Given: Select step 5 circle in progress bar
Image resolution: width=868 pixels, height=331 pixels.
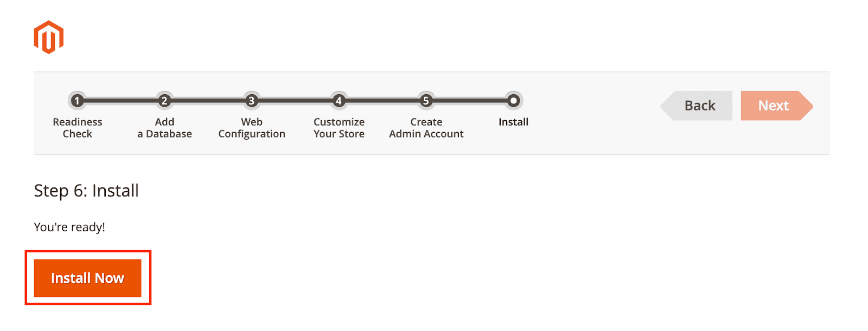Looking at the screenshot, I should 426,101.
